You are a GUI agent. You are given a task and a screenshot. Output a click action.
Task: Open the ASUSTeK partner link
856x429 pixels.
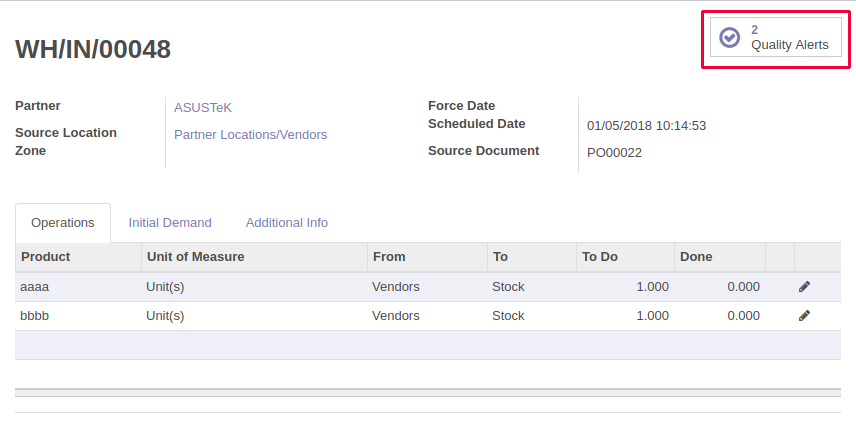[x=203, y=108]
